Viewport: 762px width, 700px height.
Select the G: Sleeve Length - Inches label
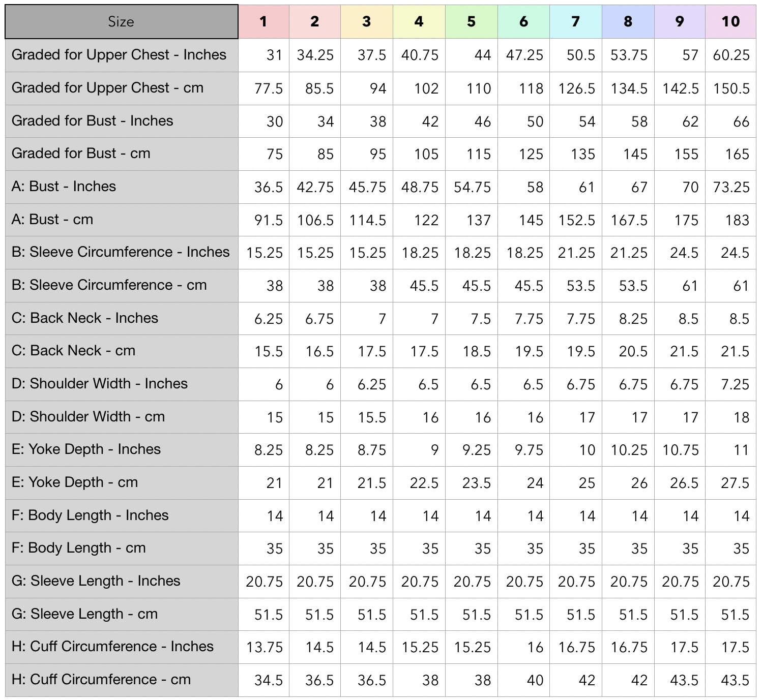(x=96, y=581)
